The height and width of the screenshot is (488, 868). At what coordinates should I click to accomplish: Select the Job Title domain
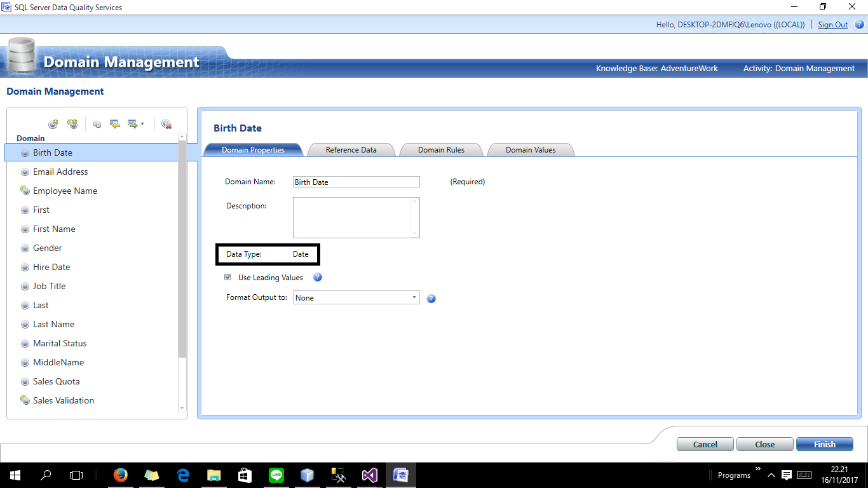[x=50, y=286]
